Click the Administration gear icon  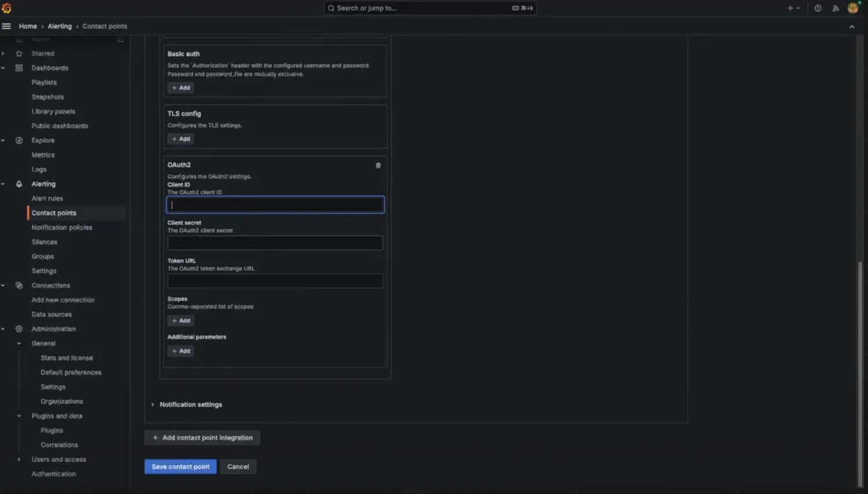[x=19, y=329]
